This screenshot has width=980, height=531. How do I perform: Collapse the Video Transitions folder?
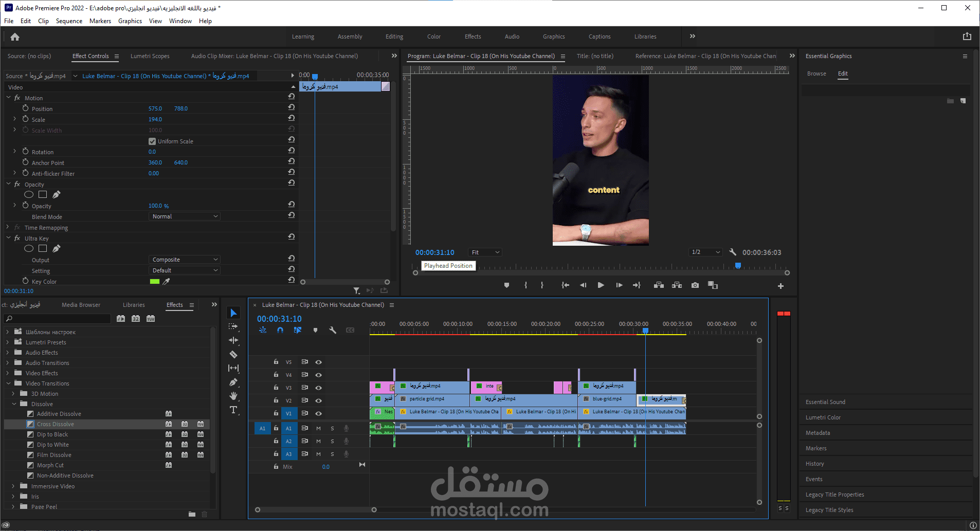[x=8, y=383]
